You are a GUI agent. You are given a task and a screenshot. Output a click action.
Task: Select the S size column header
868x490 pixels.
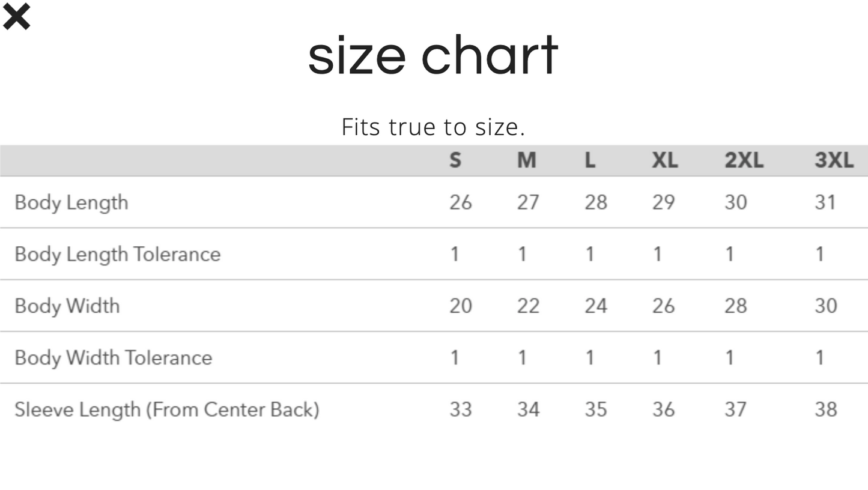(455, 160)
